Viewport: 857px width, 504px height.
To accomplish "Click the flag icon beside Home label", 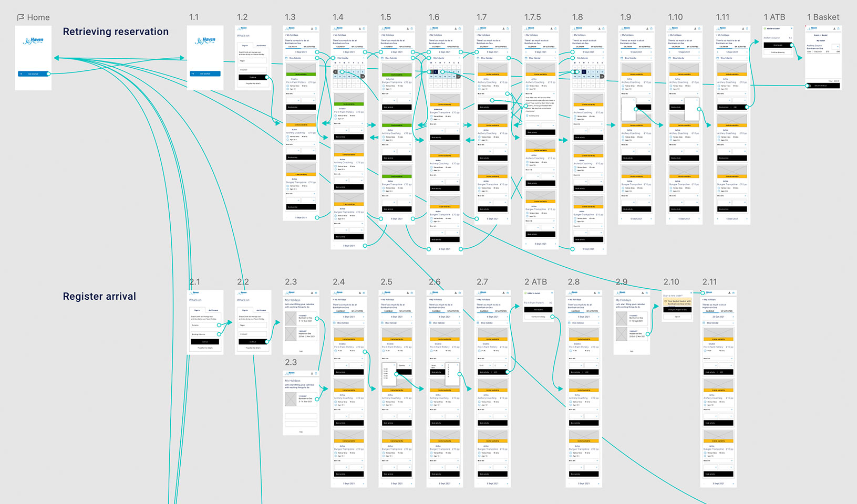I will click(20, 17).
